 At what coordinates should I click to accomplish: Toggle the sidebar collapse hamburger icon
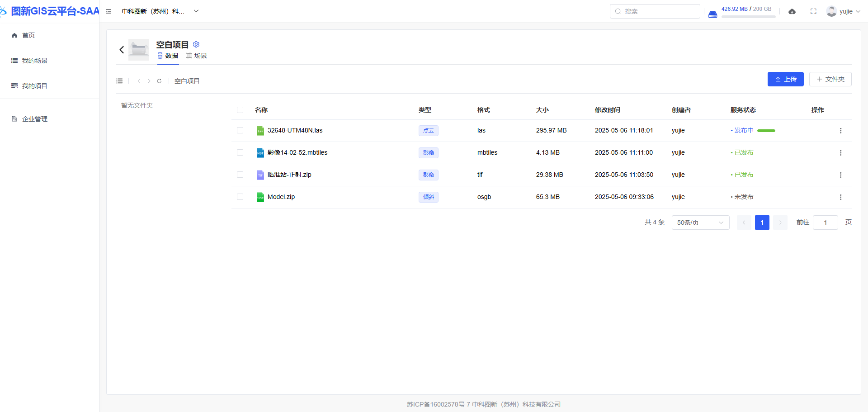108,11
